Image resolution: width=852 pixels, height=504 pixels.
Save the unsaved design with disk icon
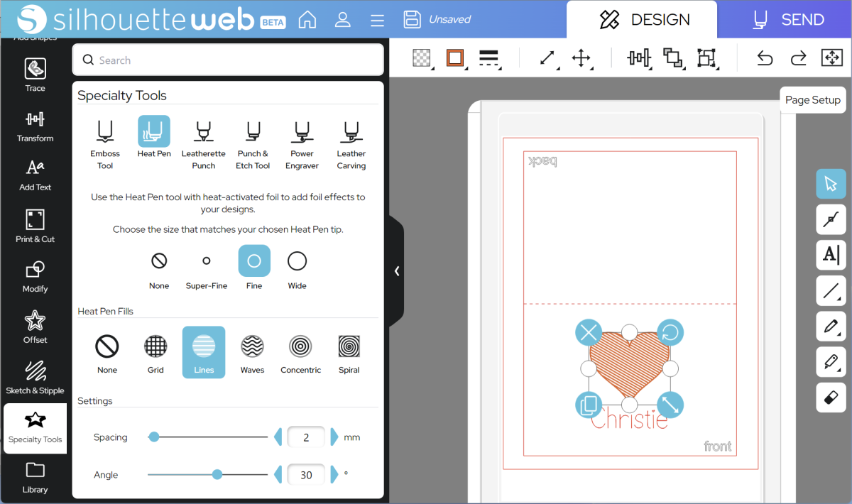click(x=412, y=19)
